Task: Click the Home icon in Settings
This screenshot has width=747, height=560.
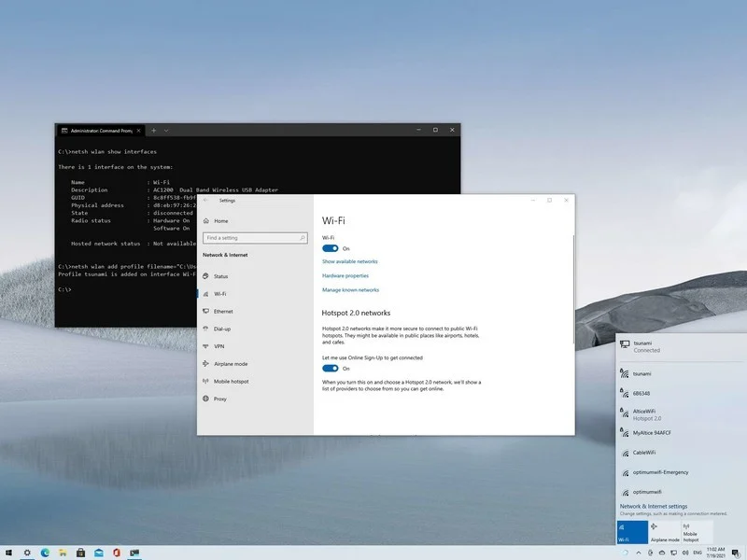Action: [205, 221]
